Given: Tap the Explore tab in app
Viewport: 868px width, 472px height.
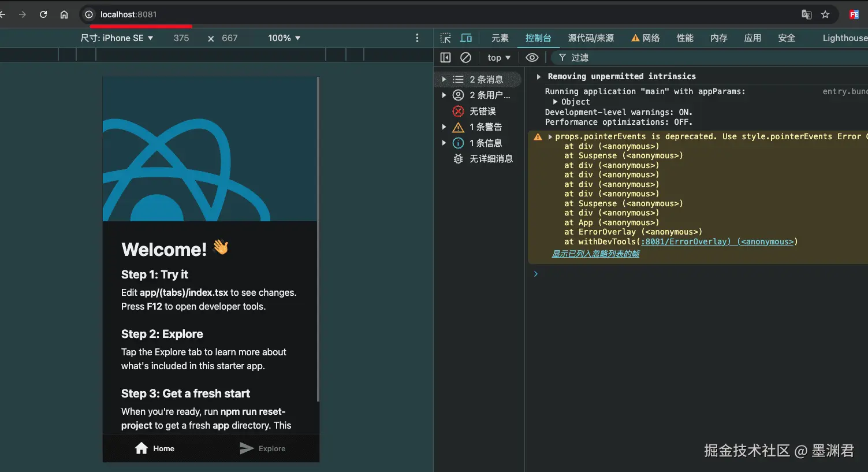Looking at the screenshot, I should coord(263,448).
